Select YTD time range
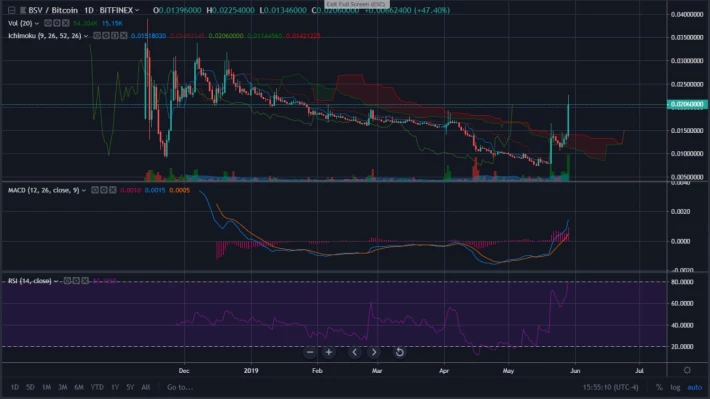 pyautogui.click(x=97, y=387)
